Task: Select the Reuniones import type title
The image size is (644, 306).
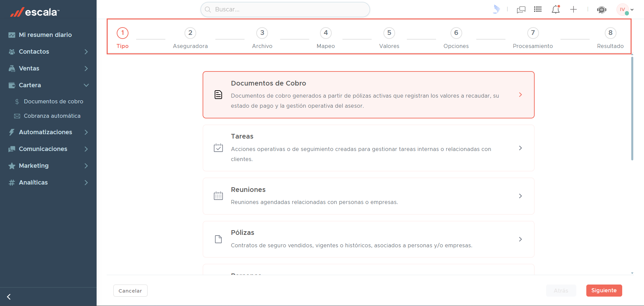Action: click(248, 190)
